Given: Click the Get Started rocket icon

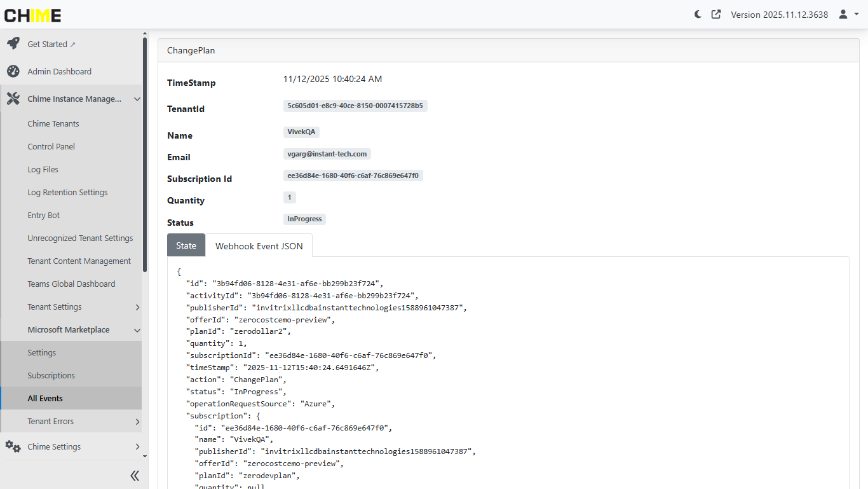Looking at the screenshot, I should [x=13, y=44].
